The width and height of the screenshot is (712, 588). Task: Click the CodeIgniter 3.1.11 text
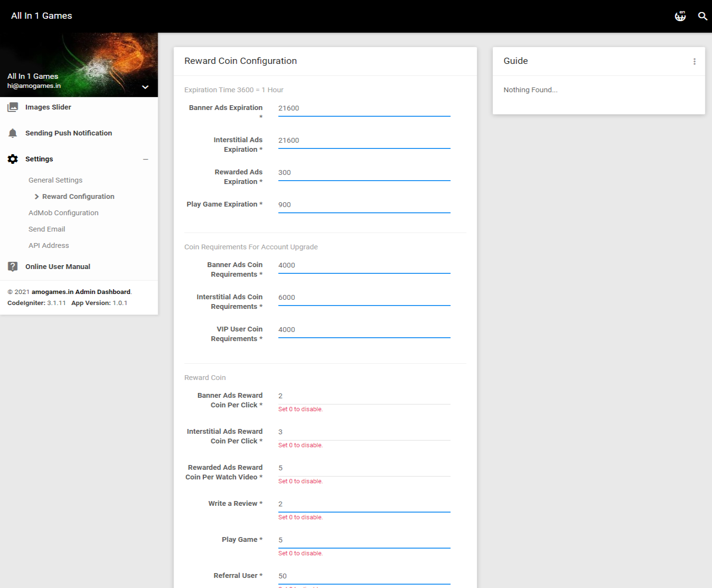click(37, 303)
